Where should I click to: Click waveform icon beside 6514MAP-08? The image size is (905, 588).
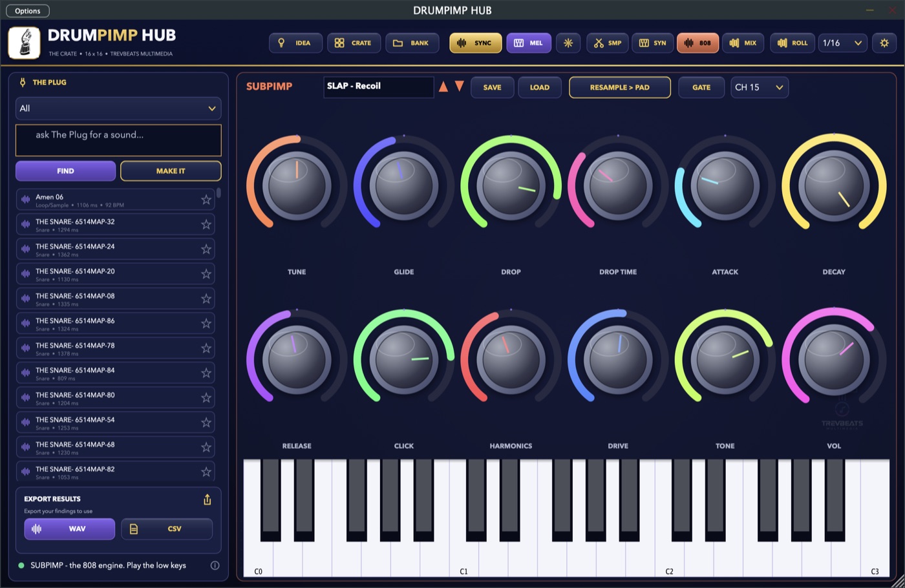pos(26,299)
